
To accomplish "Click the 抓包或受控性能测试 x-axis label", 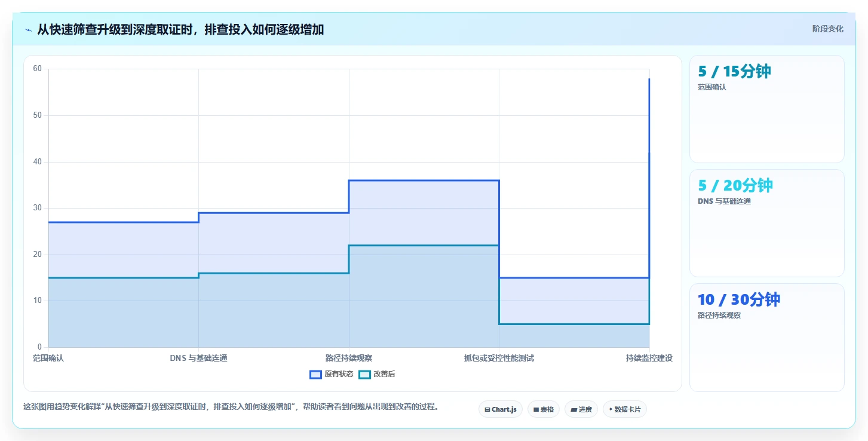I will point(499,358).
